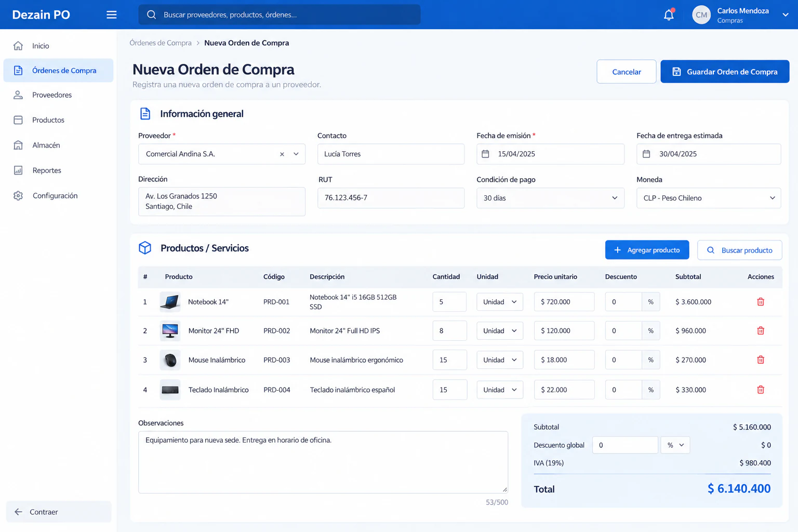Open Proveedores section

point(58,95)
